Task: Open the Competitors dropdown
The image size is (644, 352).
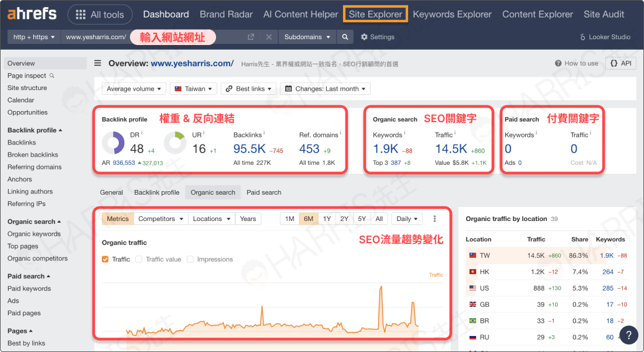Action: coord(161,219)
